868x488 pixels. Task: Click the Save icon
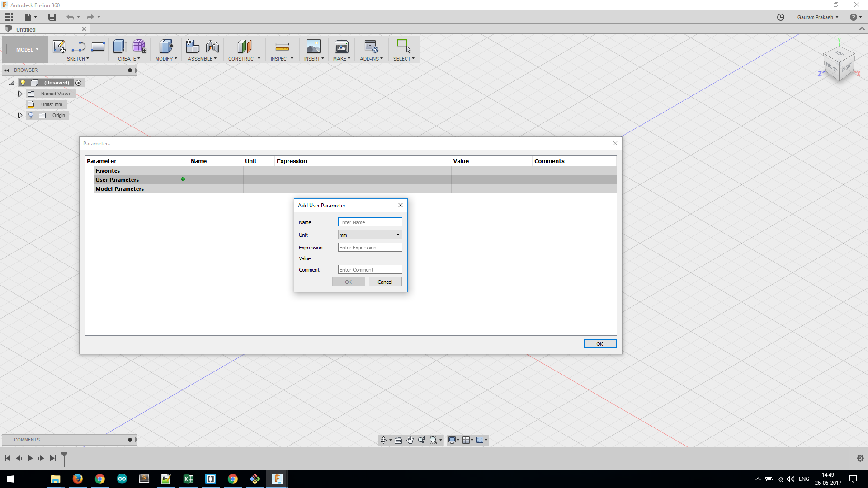point(52,17)
